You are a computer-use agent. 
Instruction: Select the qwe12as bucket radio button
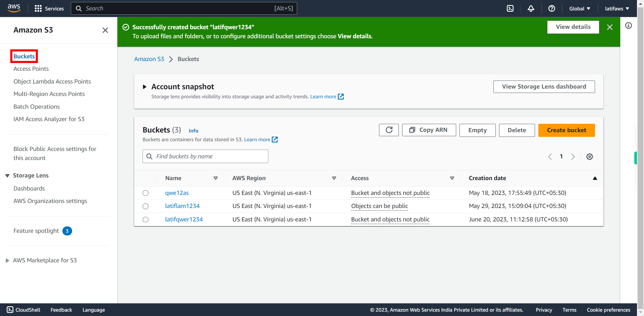146,193
